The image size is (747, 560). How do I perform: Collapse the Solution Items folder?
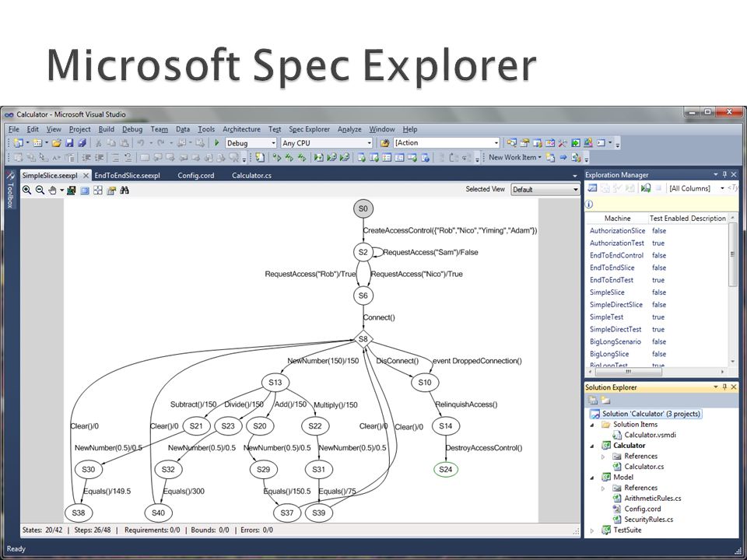click(x=592, y=425)
